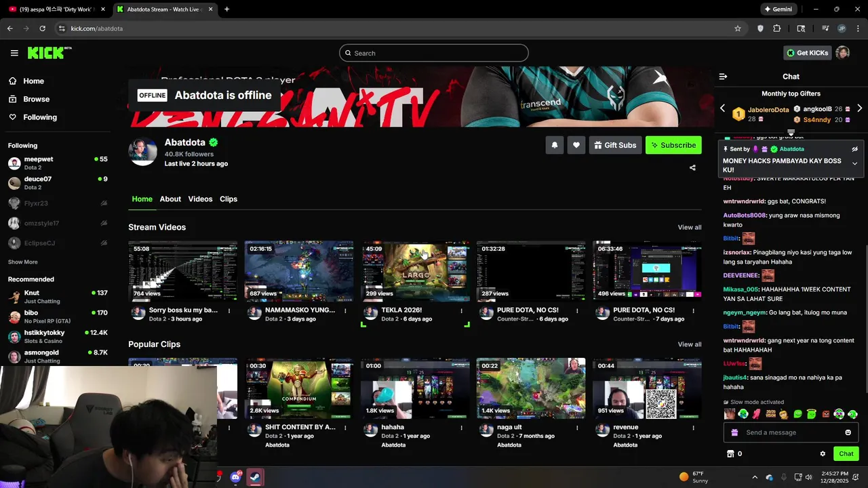Collapse the chat panel
Viewport: 868px width, 488px height.
tap(723, 77)
